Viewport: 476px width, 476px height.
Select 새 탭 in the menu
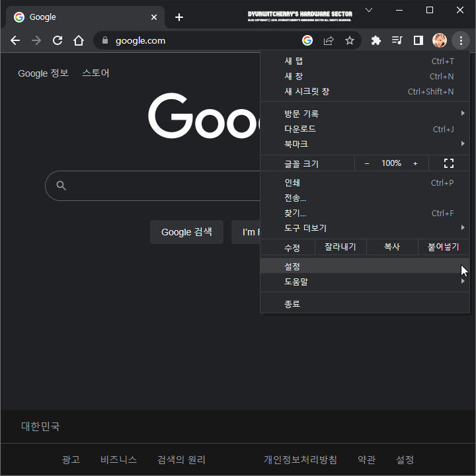tap(365, 61)
